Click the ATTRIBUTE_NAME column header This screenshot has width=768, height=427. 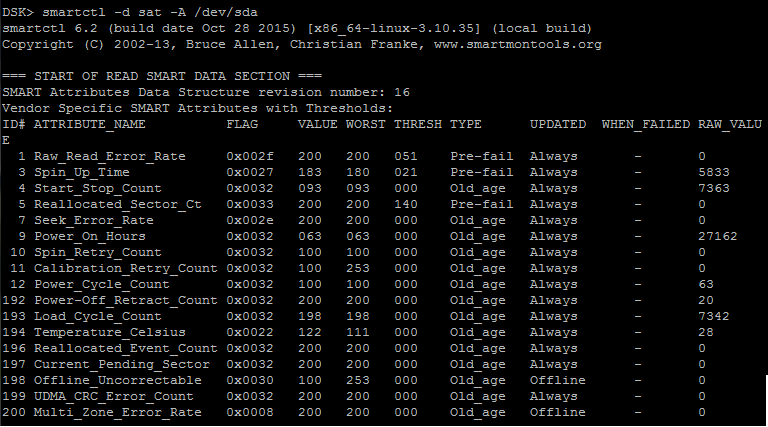click(90, 124)
